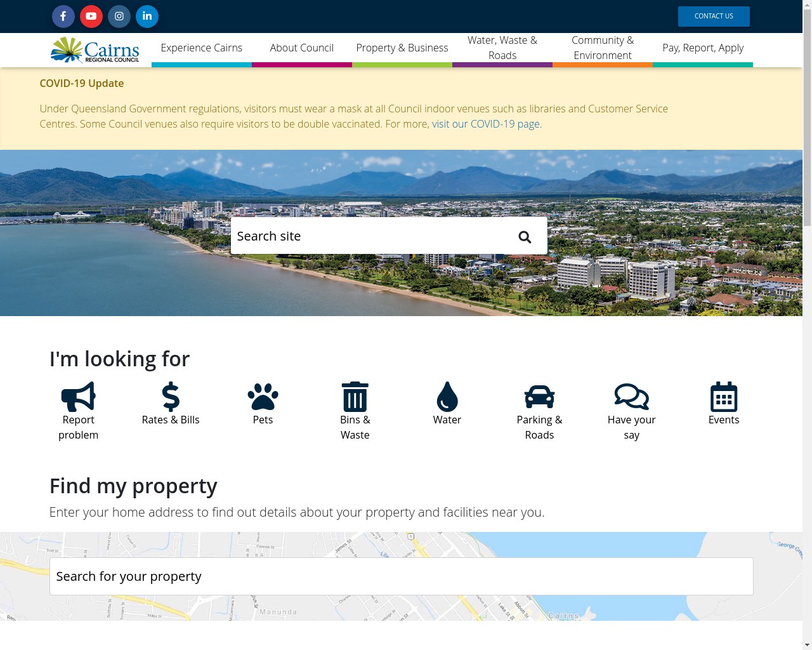Viewport: 812px width, 650px height.
Task: Click the YouTube social media icon
Action: click(x=91, y=17)
